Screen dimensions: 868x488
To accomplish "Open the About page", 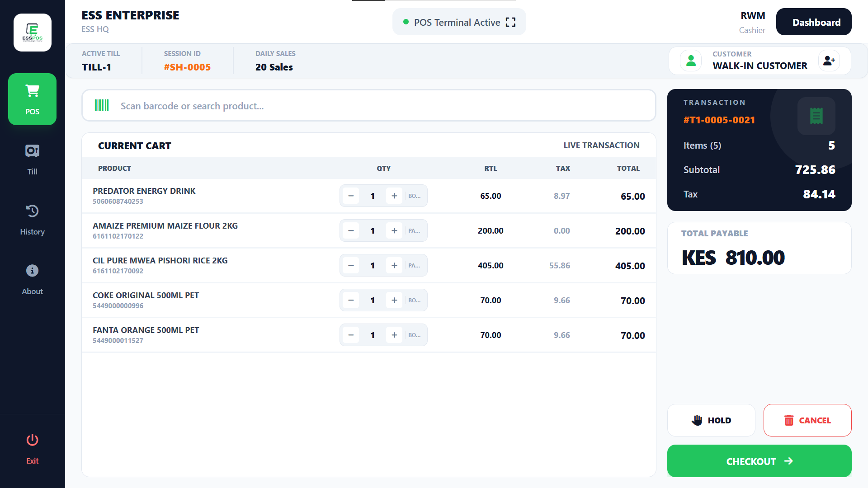I will [x=32, y=280].
